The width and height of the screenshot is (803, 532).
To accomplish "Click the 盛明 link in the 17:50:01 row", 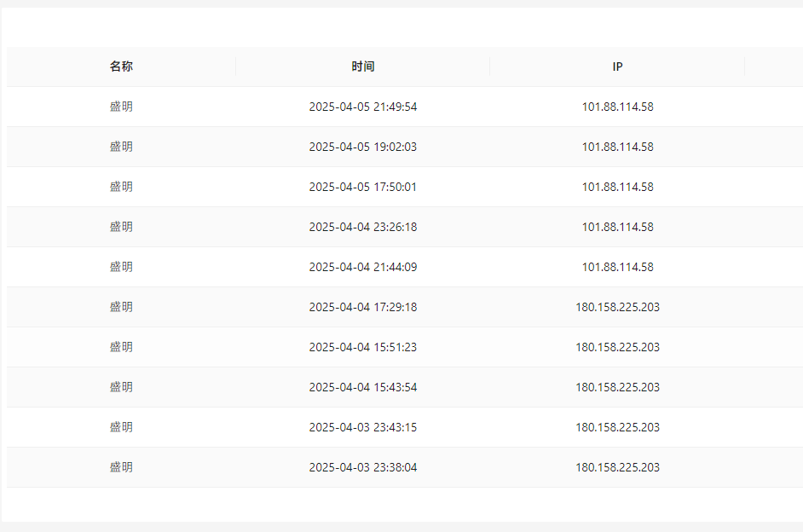I will (121, 187).
